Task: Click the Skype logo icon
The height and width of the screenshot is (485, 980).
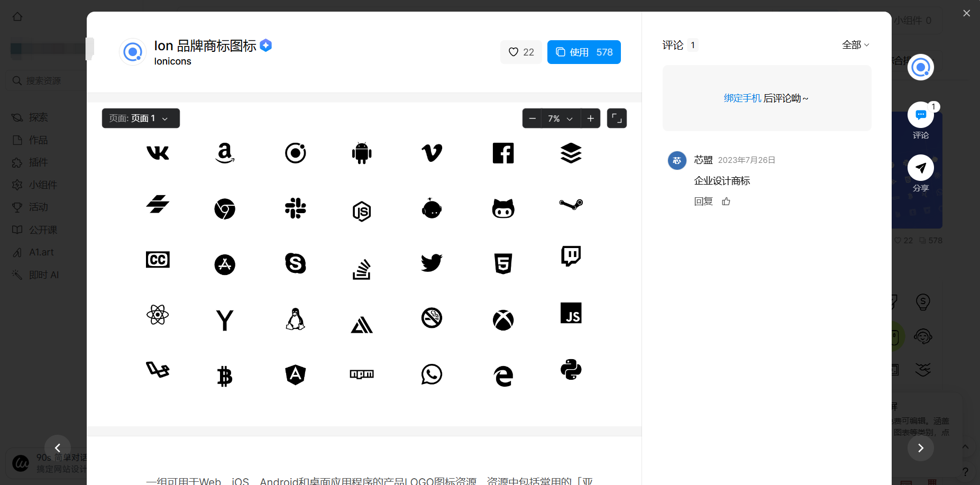Action: click(295, 263)
